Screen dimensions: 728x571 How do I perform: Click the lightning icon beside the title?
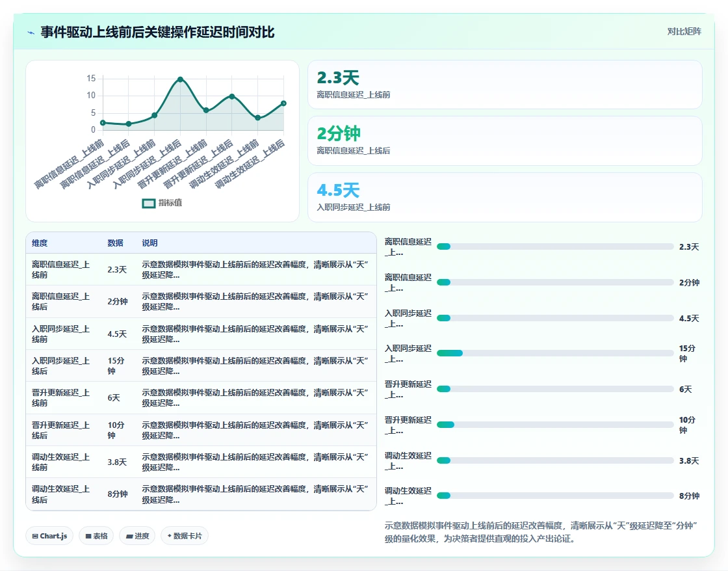pyautogui.click(x=31, y=33)
